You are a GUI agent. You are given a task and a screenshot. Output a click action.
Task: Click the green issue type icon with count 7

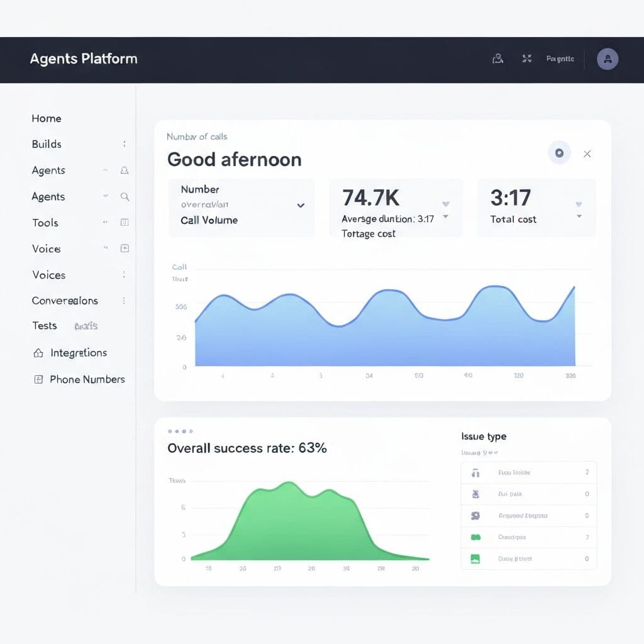point(476,536)
